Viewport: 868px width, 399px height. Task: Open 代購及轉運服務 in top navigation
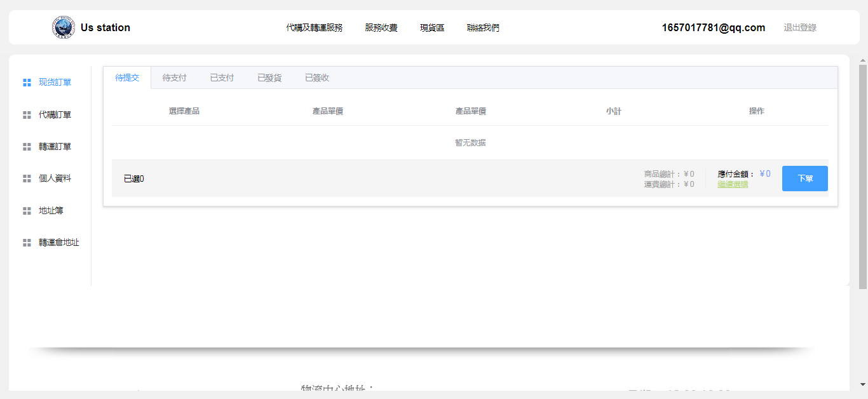314,28
